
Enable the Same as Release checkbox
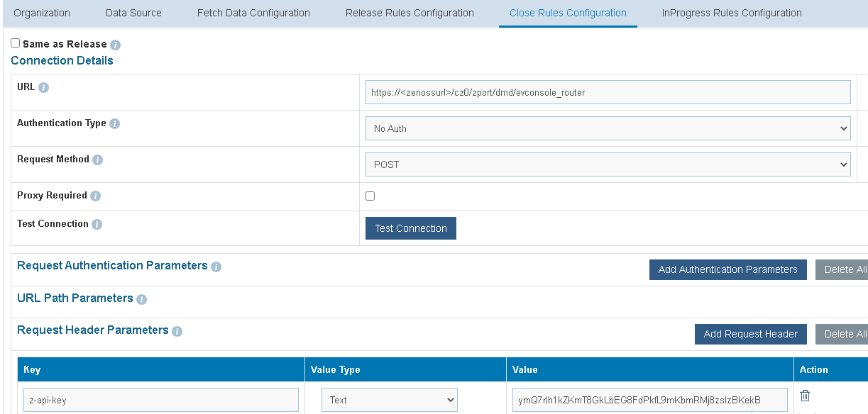point(16,43)
